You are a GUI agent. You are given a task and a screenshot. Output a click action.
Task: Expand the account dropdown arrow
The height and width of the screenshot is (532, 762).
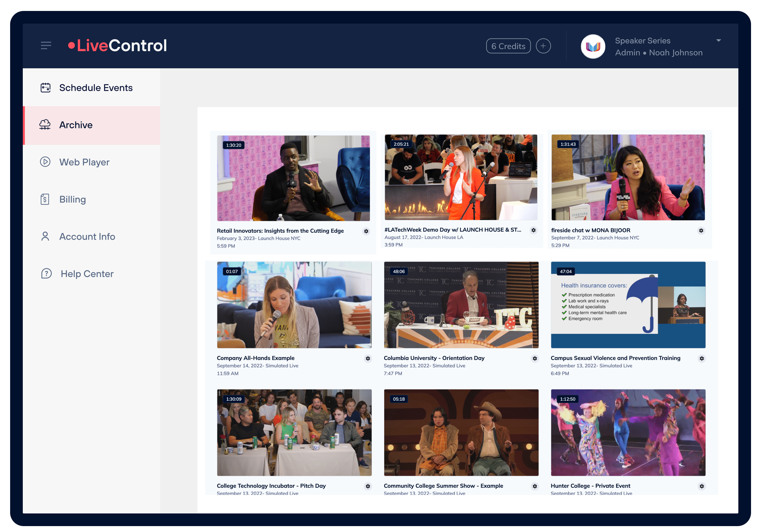[x=718, y=40]
